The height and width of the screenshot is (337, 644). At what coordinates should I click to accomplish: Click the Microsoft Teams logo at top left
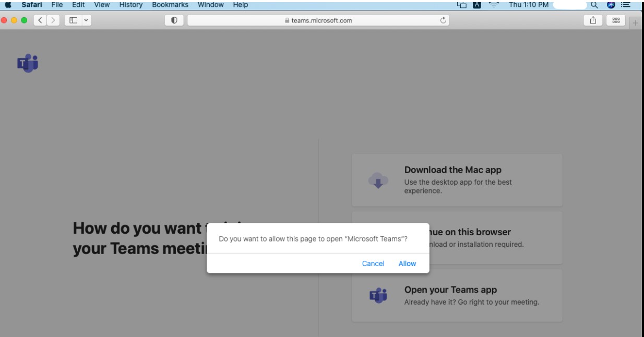(x=28, y=63)
